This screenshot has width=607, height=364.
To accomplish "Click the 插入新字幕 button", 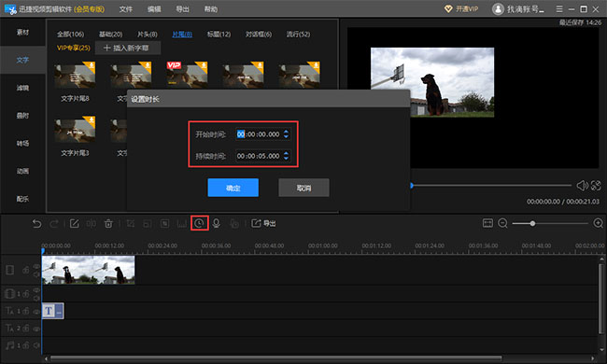I will pos(127,48).
